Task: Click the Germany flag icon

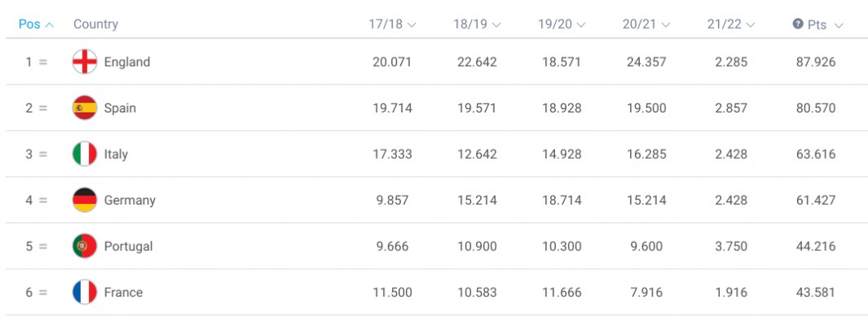Action: (x=85, y=200)
